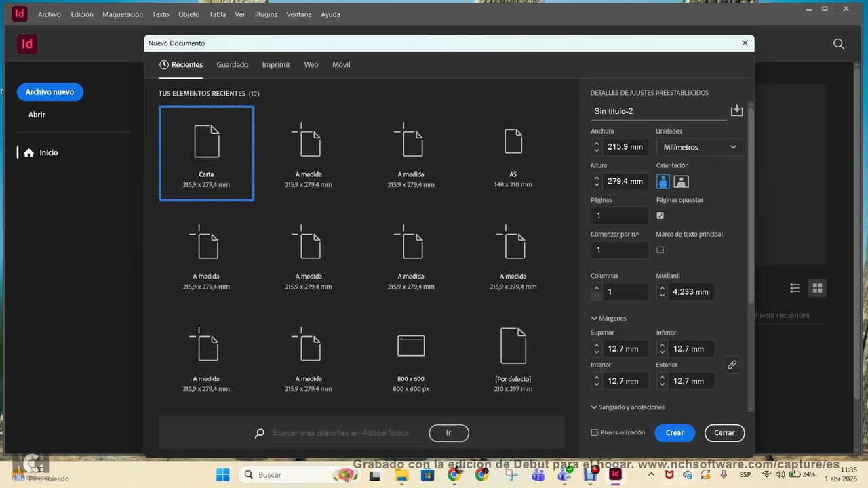868x488 pixels.
Task: Click the microphone tray icon
Action: pos(725,474)
